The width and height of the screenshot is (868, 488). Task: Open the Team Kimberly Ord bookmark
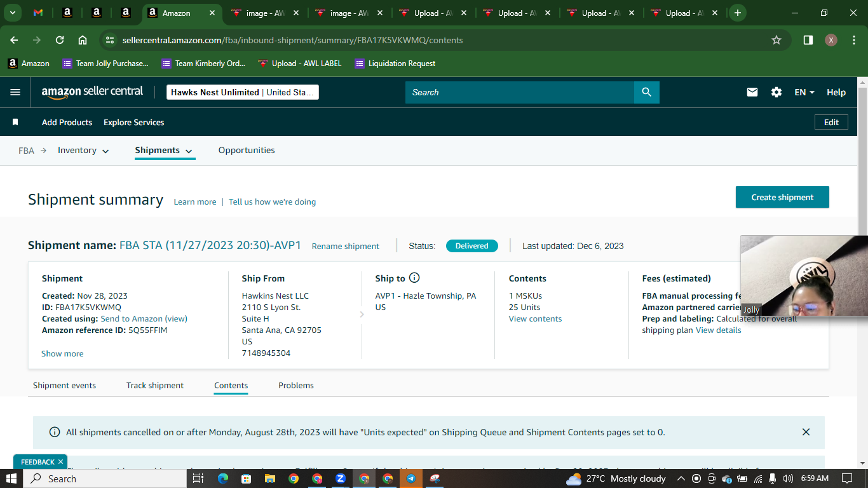click(203, 64)
